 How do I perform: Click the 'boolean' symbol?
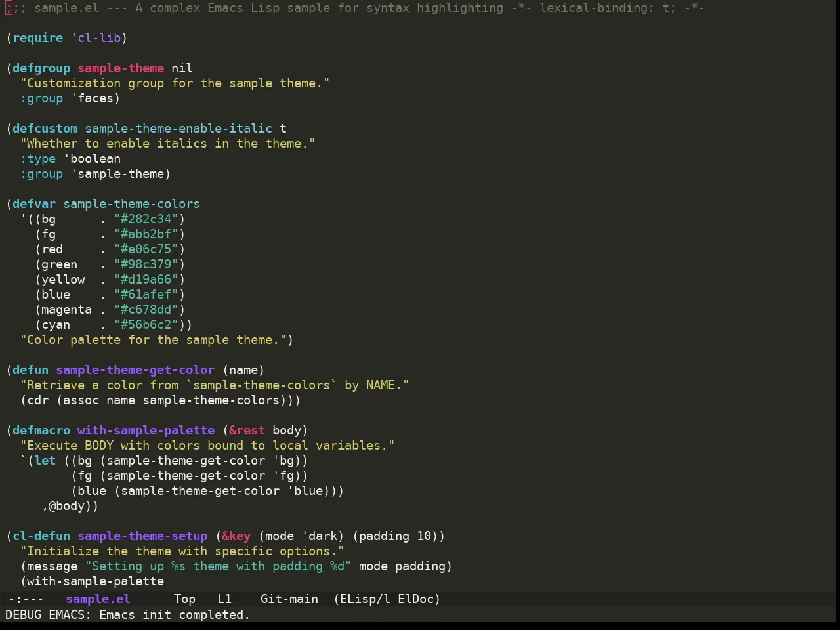click(x=96, y=159)
